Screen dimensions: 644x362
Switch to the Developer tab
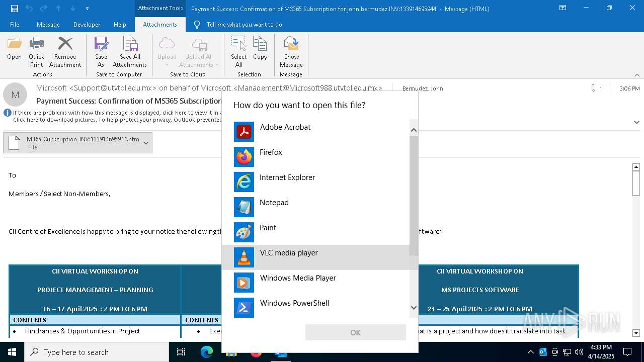pyautogui.click(x=87, y=24)
